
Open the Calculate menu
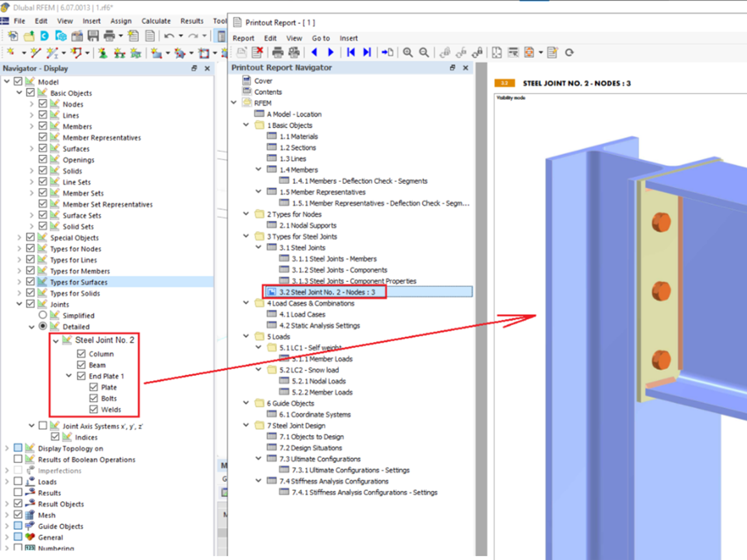tap(156, 21)
